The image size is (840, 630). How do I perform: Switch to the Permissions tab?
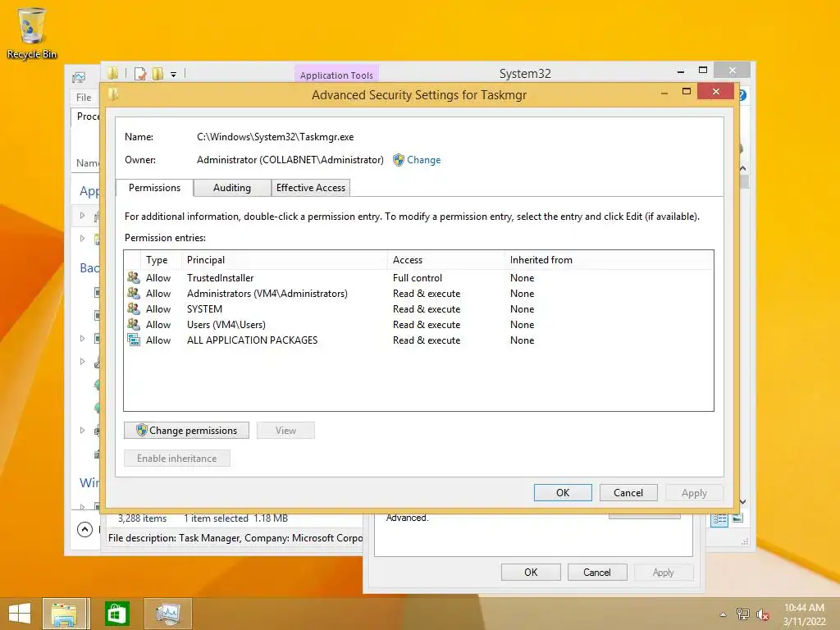pos(154,188)
